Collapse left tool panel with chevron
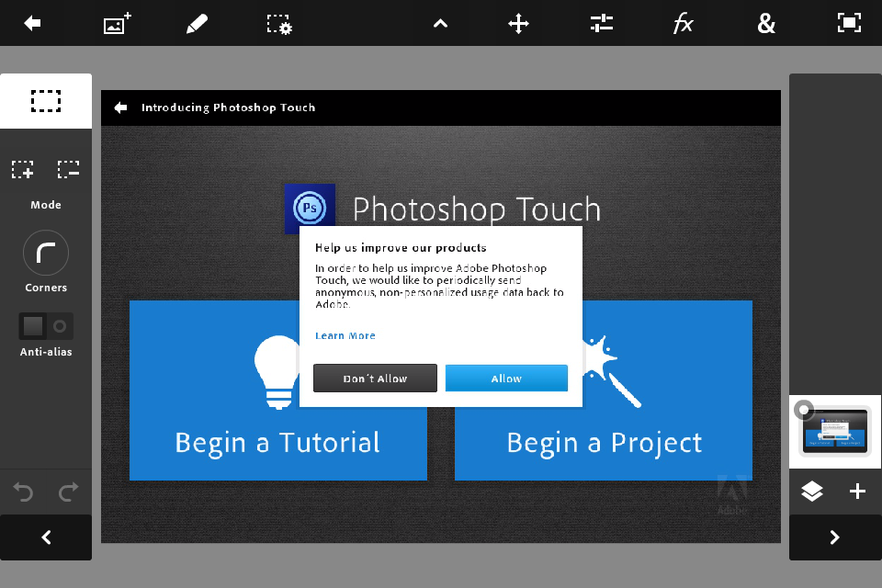This screenshot has width=882, height=588. (x=46, y=537)
